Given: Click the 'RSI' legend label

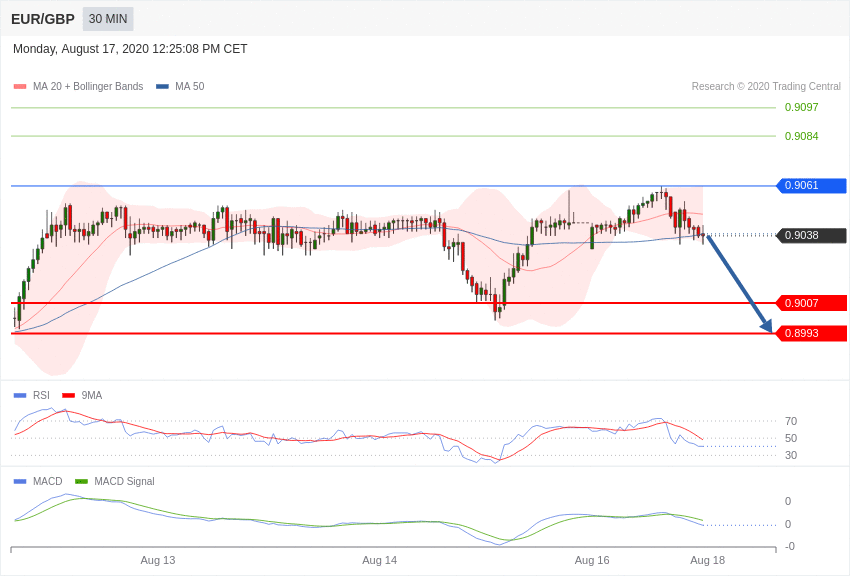Looking at the screenshot, I should tap(41, 396).
